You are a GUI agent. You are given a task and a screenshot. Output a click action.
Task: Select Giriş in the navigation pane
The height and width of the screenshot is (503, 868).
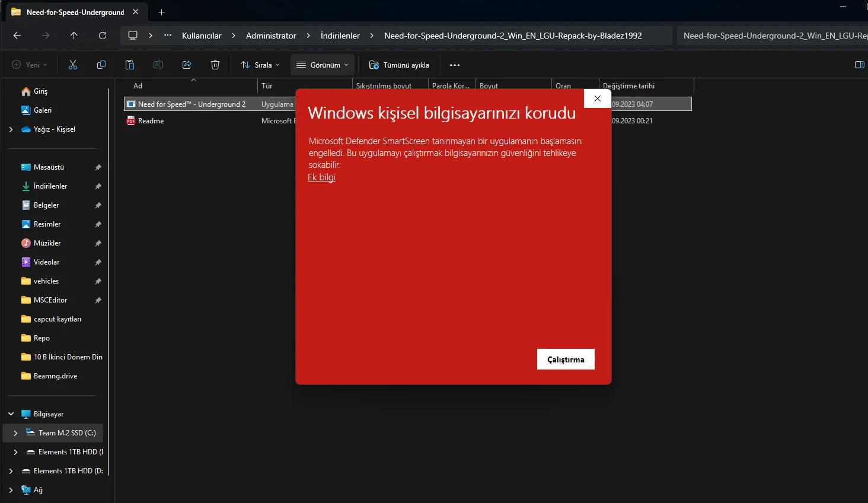40,91
